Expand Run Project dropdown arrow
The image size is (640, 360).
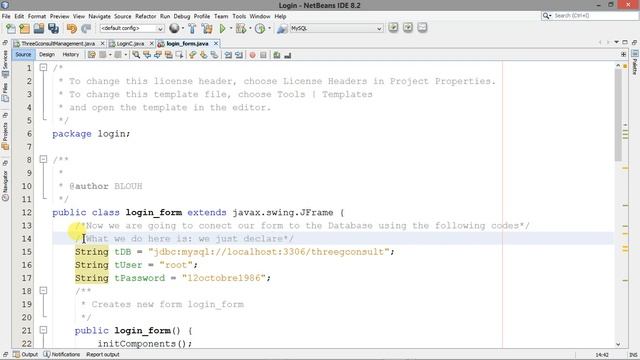[x=231, y=29]
